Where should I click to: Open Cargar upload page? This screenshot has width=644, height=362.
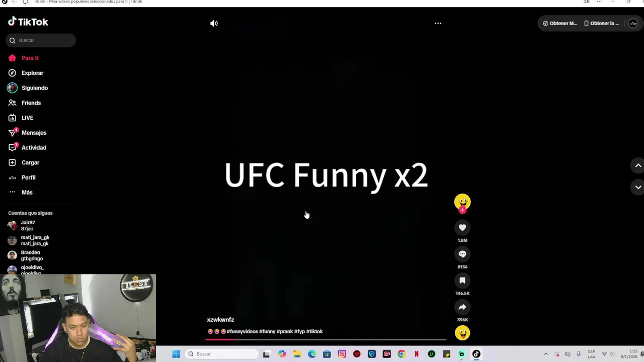[x=30, y=162]
